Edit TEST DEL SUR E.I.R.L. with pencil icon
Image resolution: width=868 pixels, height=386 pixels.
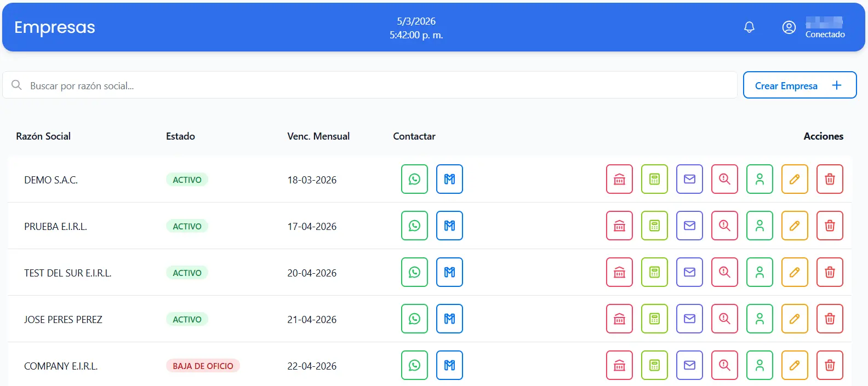795,272
